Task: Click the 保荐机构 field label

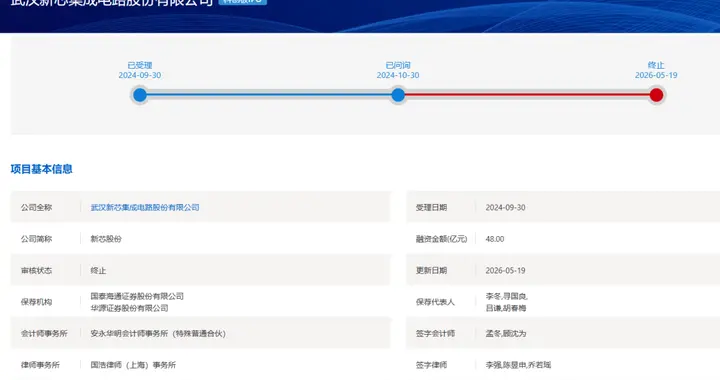Action: 36,302
